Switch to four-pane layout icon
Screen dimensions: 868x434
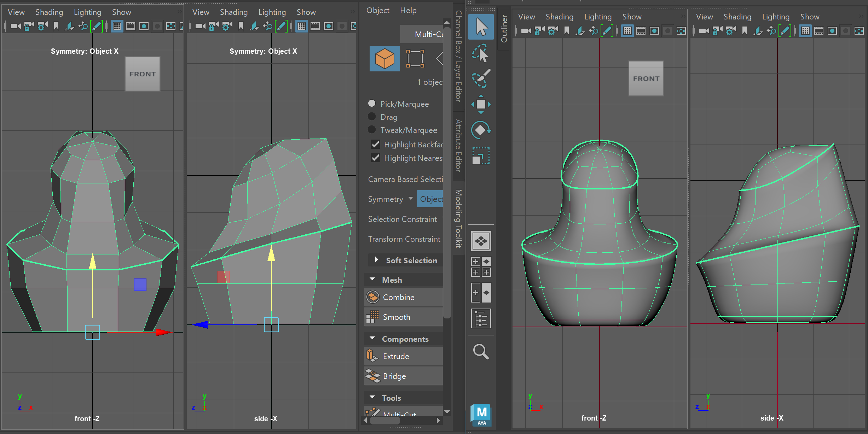[x=481, y=267]
